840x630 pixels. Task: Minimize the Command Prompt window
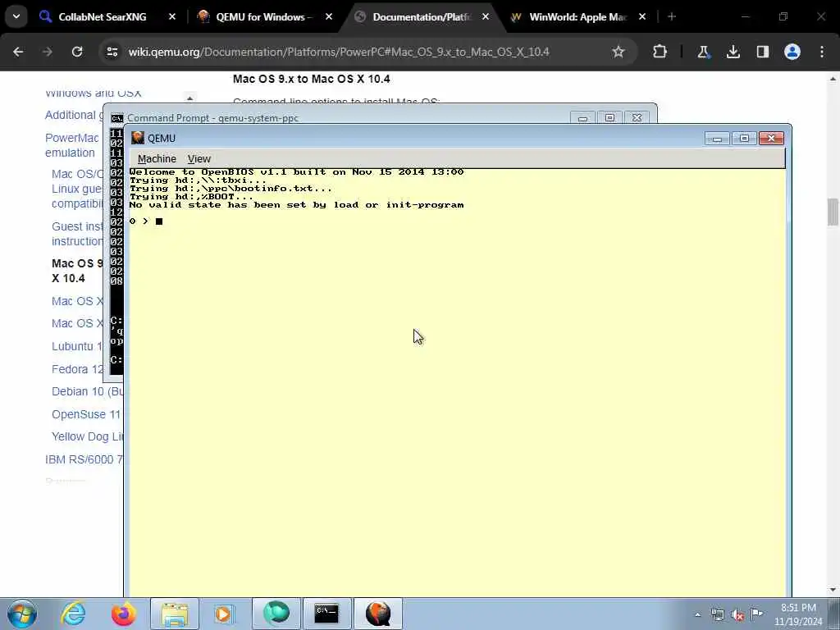(582, 117)
